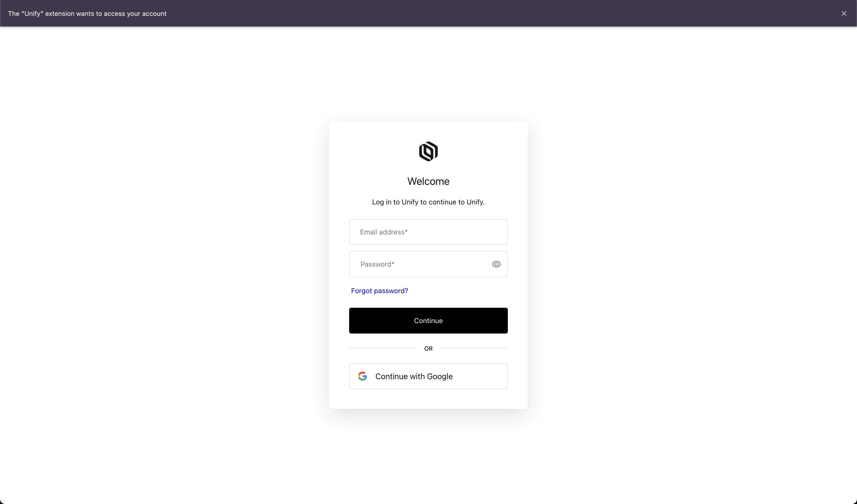Click the divider line left of OR
The height and width of the screenshot is (504, 857).
point(383,348)
